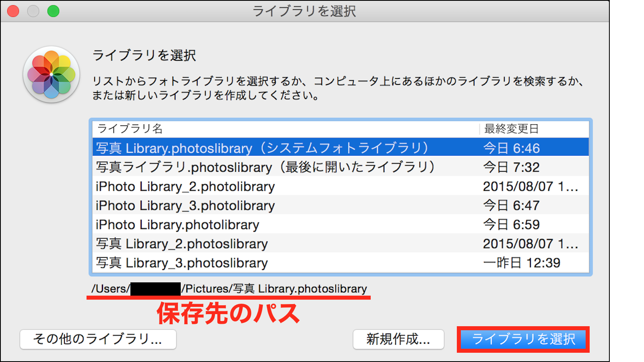Viewport: 644px width, 362px height.
Task: Browse with その他のライブラリ... button
Action: pyautogui.click(x=98, y=339)
